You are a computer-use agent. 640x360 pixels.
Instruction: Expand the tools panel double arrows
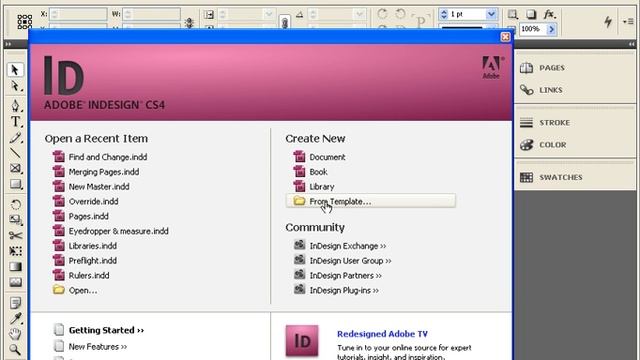tap(9, 44)
